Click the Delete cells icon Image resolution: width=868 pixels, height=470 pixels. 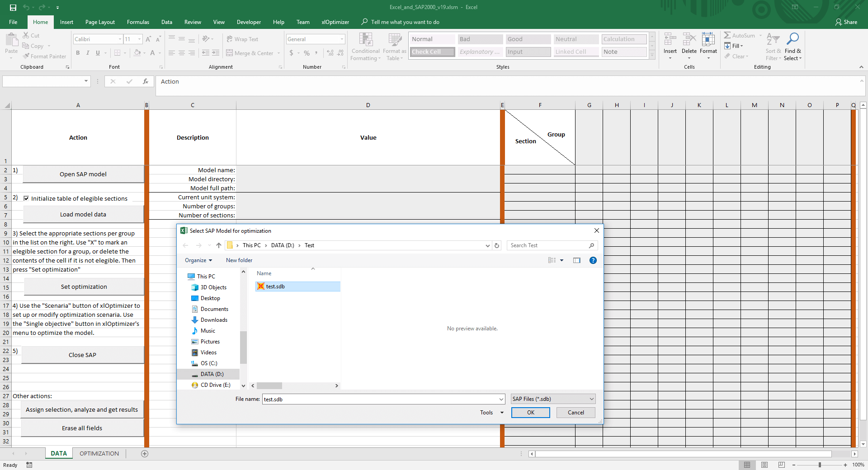[689, 39]
